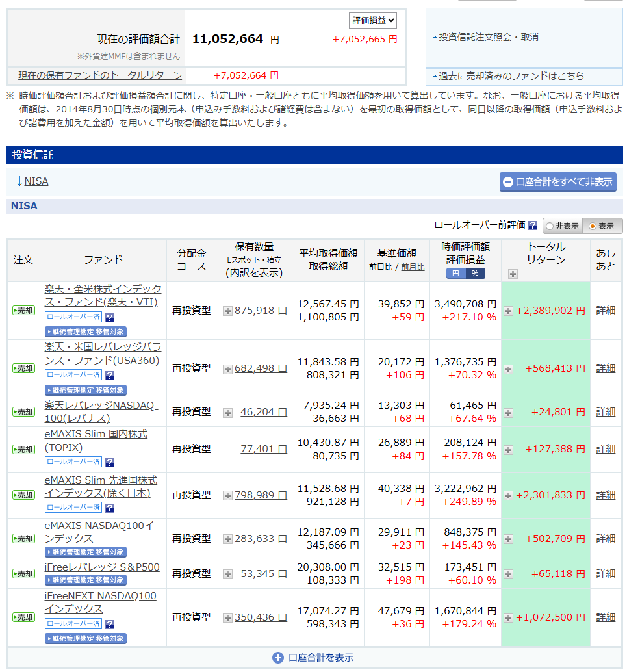Sell 楽天レバレッジNASDAQ-100 via 売却 icon
Screen dimensions: 627x672
tap(23, 412)
